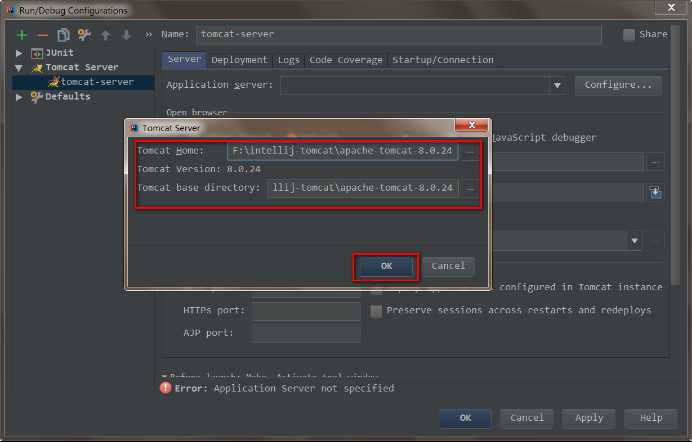Click the Apply button
Image resolution: width=692 pixels, height=442 pixels.
pyautogui.click(x=589, y=418)
